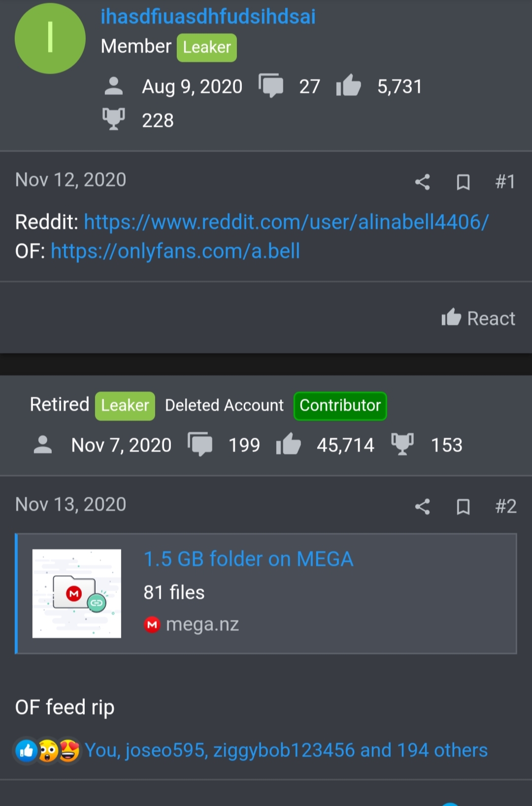Click the blue like reaction emoji icon

(26, 751)
